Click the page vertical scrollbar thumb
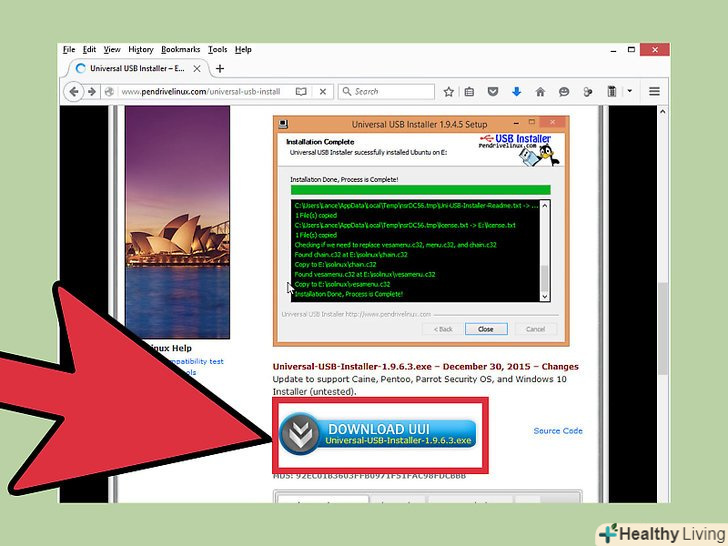This screenshot has width=728, height=546. pos(663,328)
